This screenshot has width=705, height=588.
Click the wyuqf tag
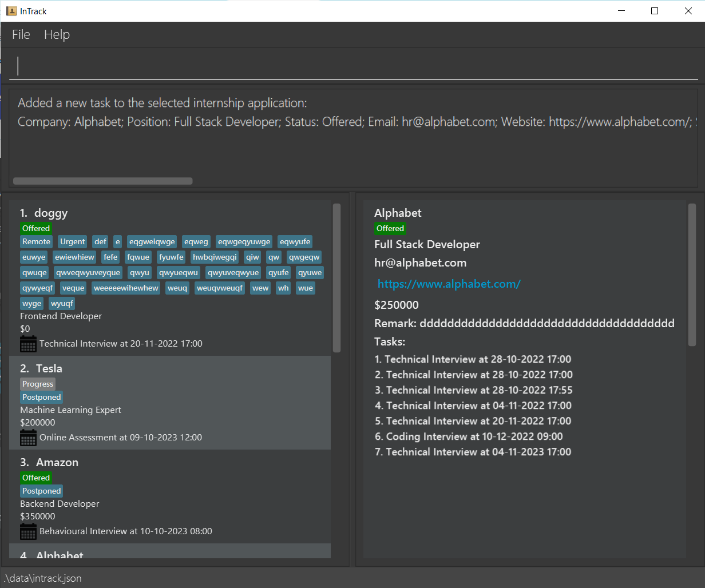click(x=62, y=303)
